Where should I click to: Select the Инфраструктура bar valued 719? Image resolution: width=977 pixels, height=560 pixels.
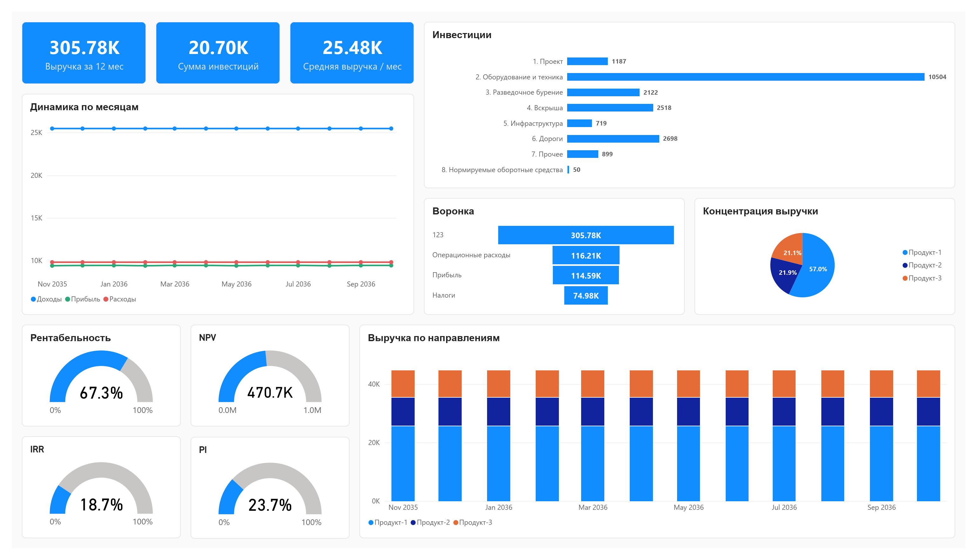580,123
